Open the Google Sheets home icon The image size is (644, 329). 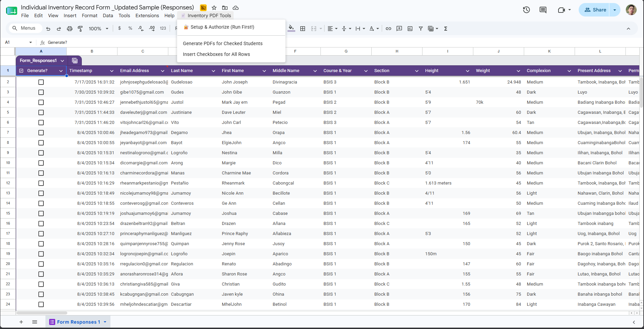11,11
